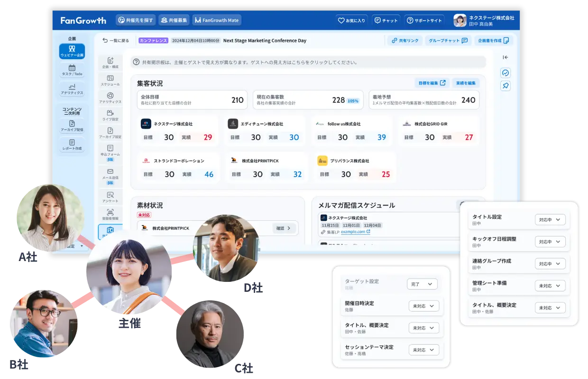Open サポートサイト in the top bar
Viewport: 588px width, 379px height.
(x=424, y=20)
